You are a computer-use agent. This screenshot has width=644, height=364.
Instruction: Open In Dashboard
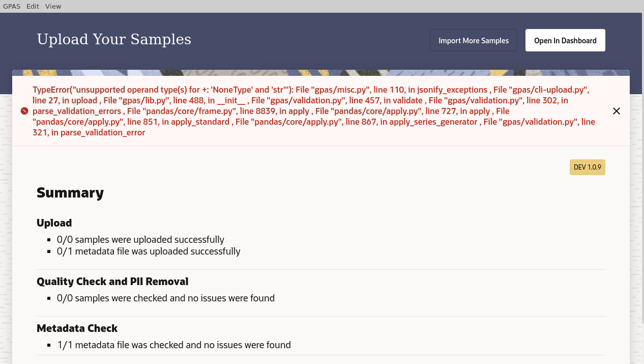565,40
